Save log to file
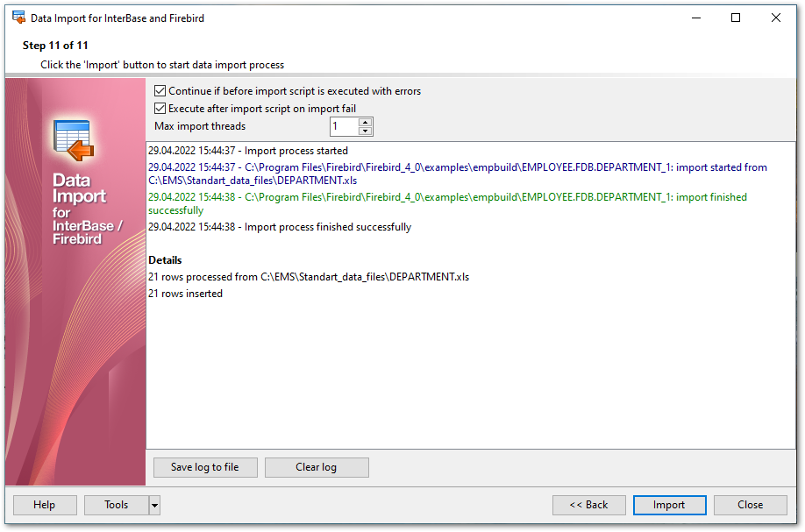 [x=205, y=467]
